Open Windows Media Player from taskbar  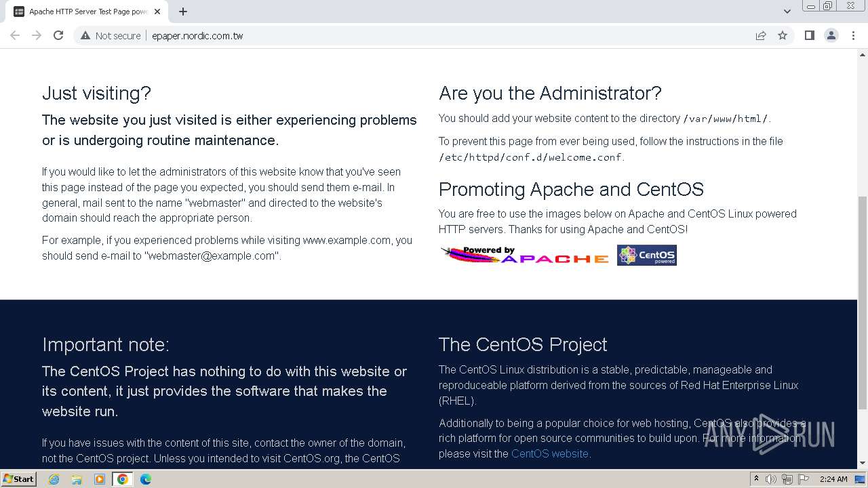point(100,479)
